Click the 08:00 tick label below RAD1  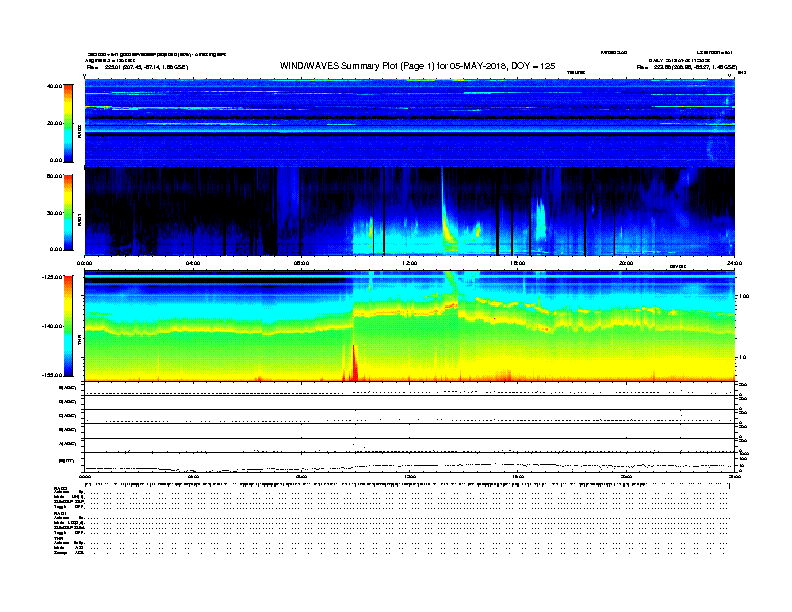click(x=301, y=263)
